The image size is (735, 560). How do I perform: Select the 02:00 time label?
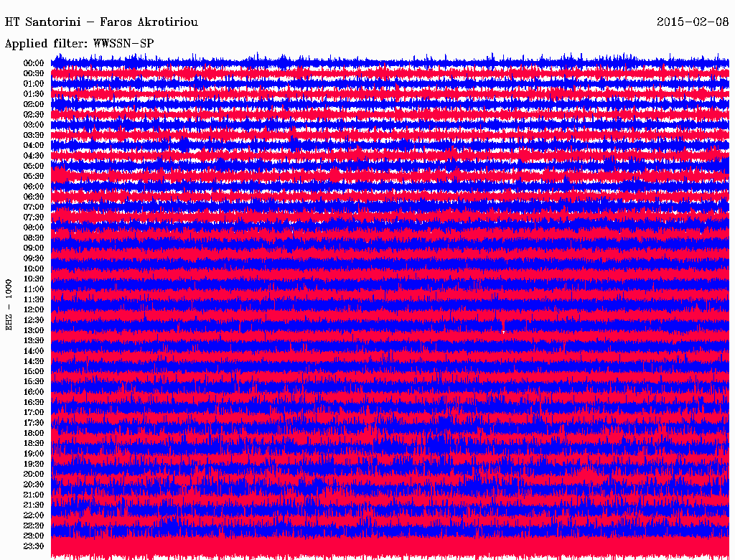34,104
